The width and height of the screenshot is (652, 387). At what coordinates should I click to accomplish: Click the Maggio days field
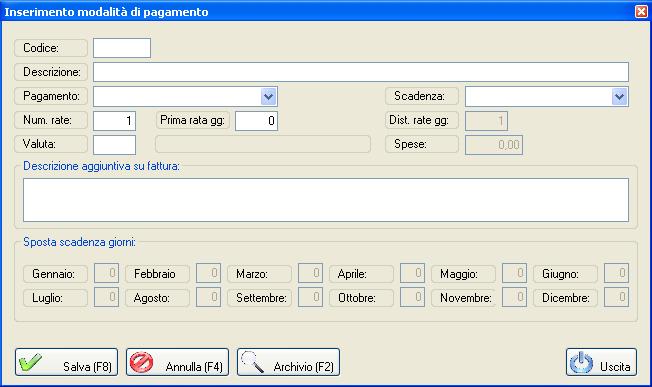point(514,273)
